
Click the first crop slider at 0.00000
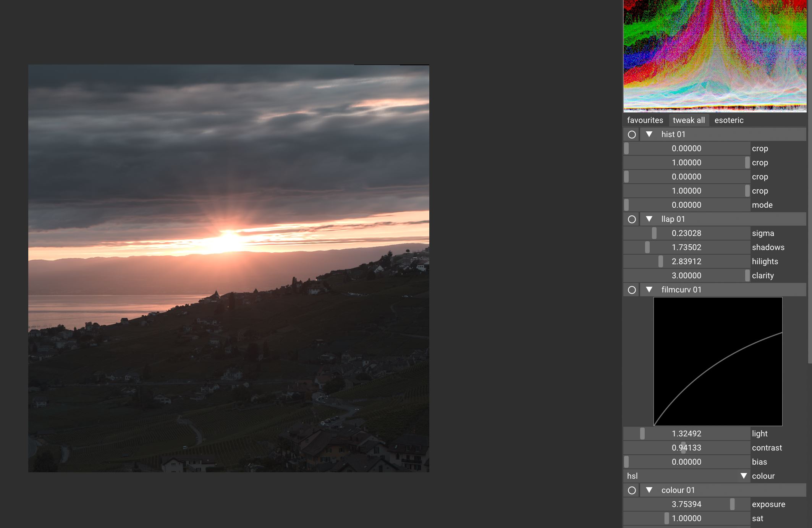687,149
